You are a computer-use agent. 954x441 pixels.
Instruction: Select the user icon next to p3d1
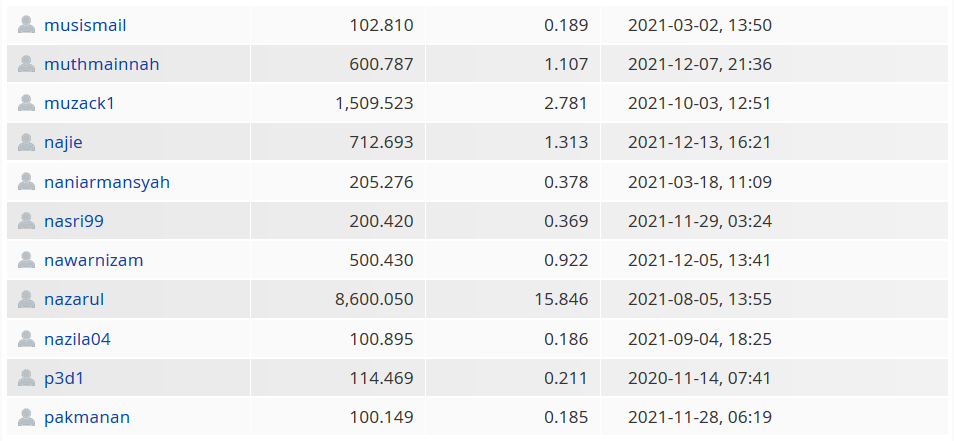[x=26, y=378]
